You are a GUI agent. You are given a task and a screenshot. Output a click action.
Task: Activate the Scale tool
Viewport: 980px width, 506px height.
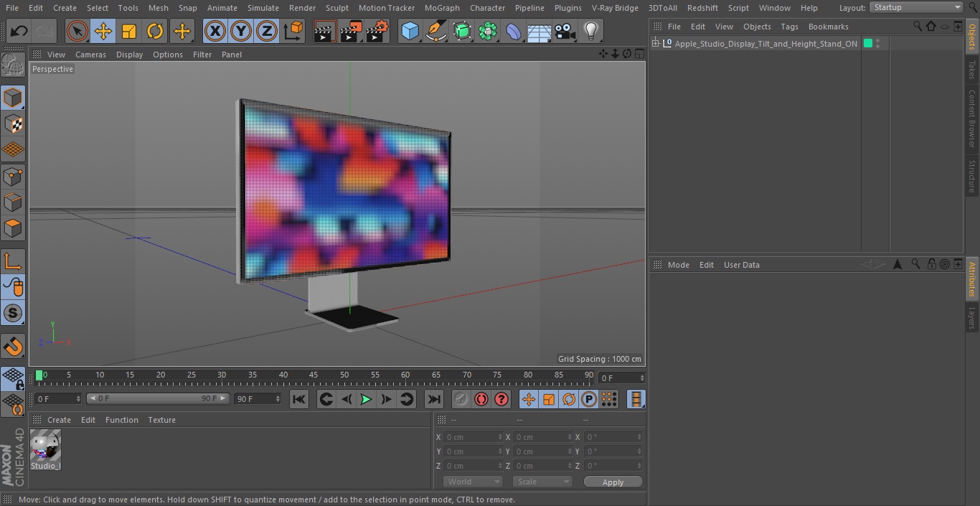coord(129,31)
